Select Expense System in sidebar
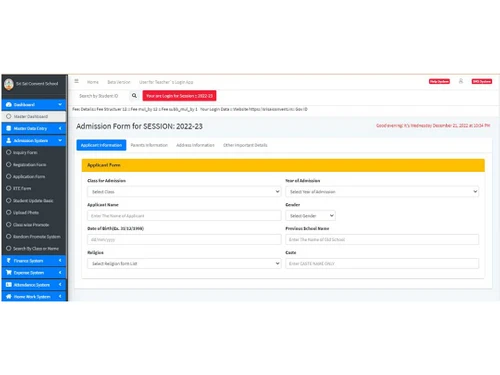 (x=34, y=273)
